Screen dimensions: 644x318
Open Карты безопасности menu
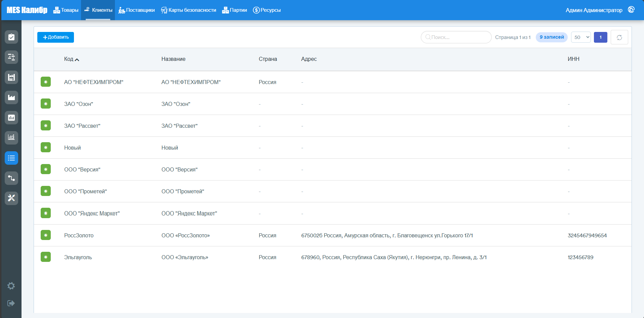[x=189, y=10]
